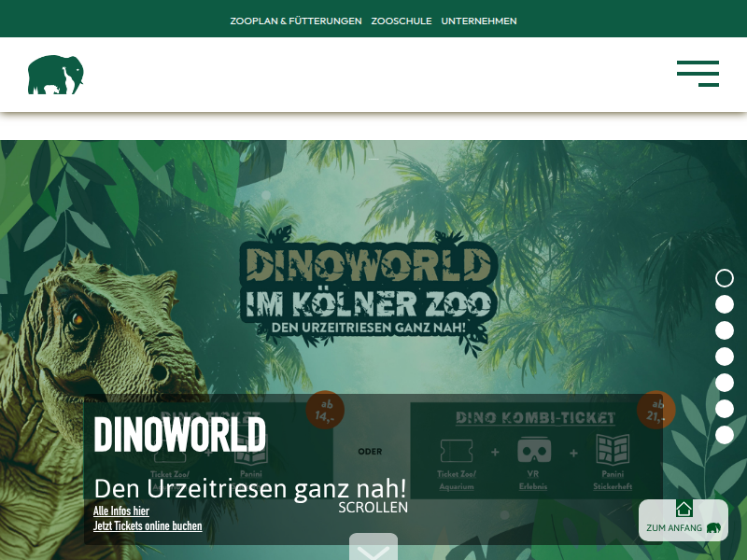Click the elephant zoo logo
This screenshot has height=560, width=747.
click(x=55, y=74)
